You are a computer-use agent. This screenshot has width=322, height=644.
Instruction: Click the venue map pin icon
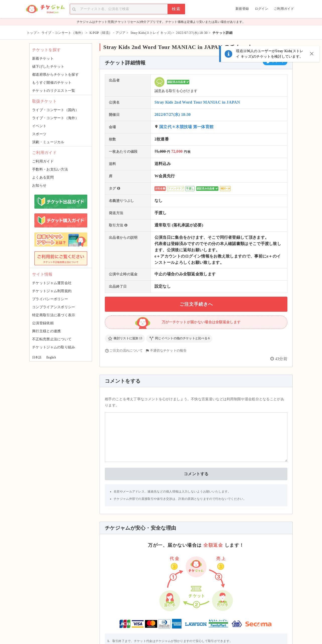(x=156, y=127)
